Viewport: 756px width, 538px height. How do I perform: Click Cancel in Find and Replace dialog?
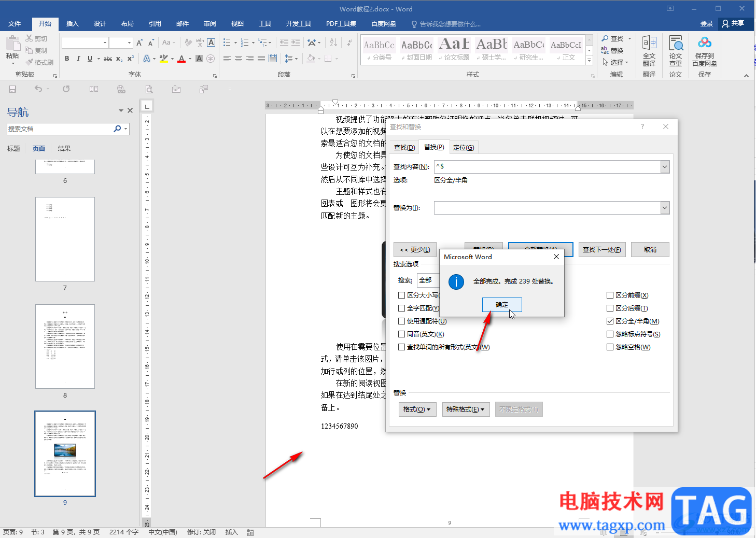tap(650, 249)
